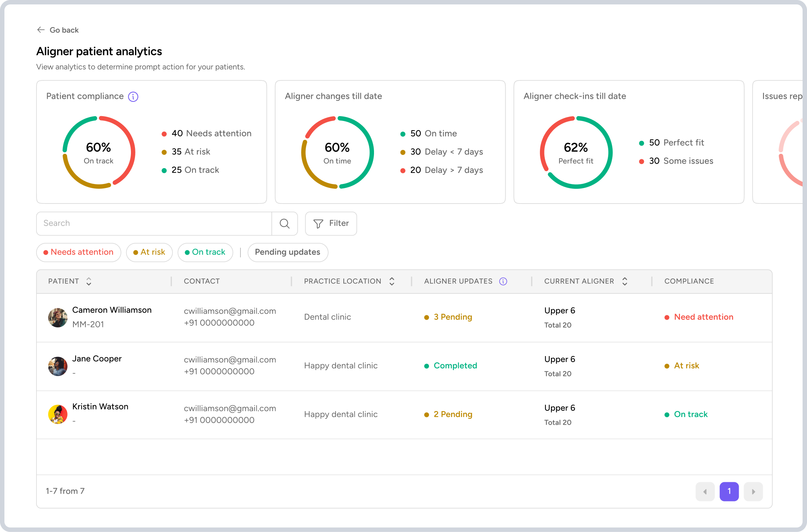This screenshot has height=532, width=807.
Task: Focus the Search input field
Action: [x=154, y=223]
